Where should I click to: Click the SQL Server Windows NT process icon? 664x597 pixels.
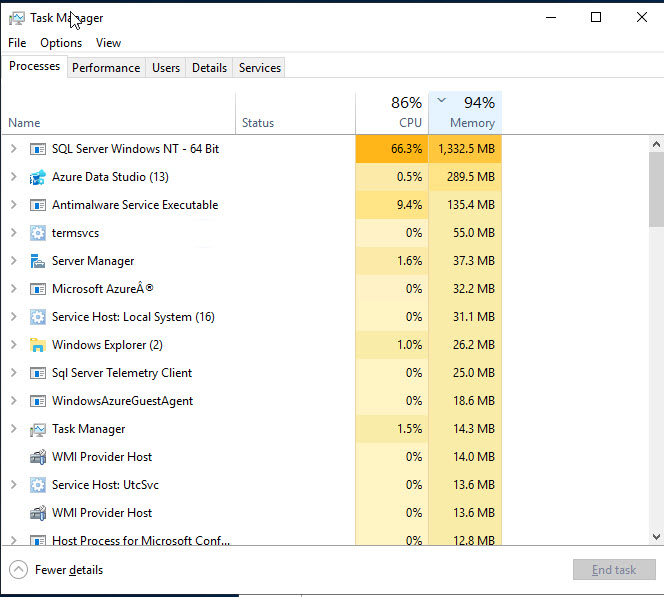38,149
